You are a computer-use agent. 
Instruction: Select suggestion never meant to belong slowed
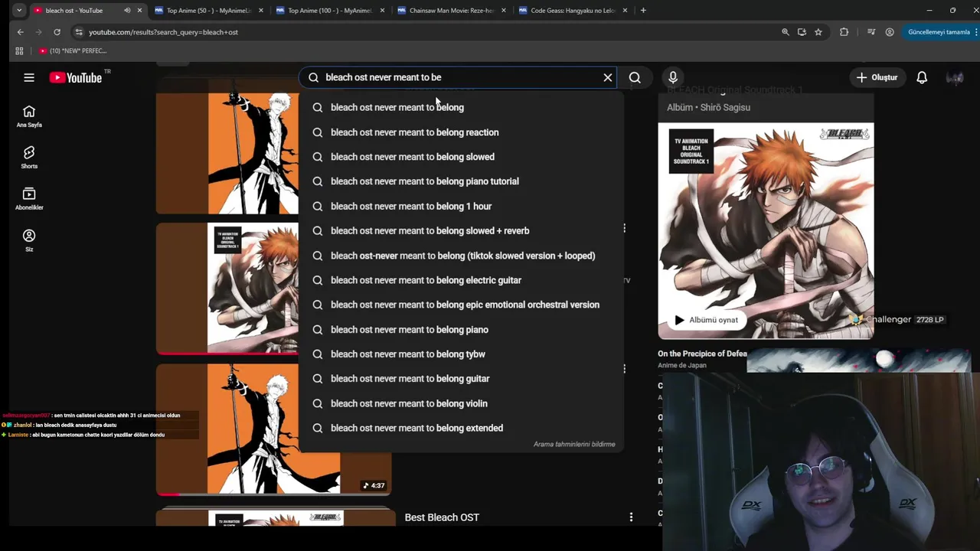click(462, 157)
